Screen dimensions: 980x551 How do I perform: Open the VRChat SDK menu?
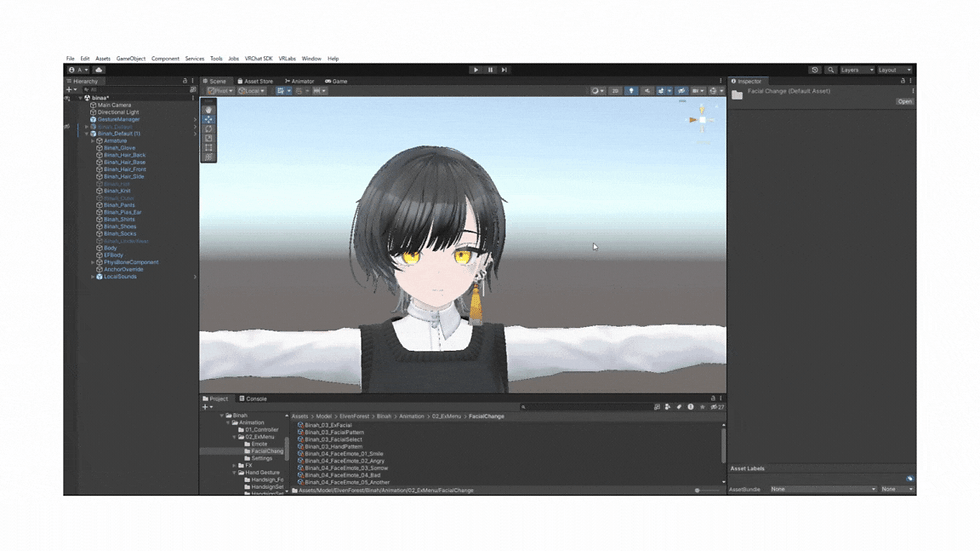pyautogui.click(x=258, y=59)
